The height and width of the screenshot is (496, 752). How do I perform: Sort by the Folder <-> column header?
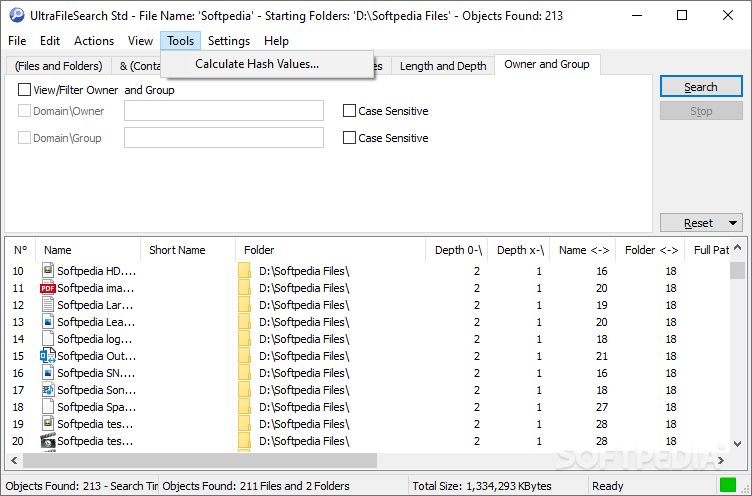click(x=651, y=250)
